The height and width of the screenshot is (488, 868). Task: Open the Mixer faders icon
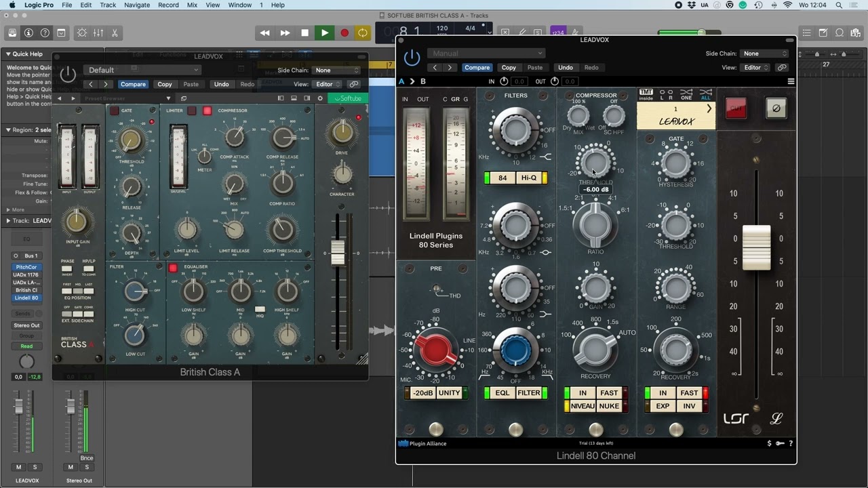pos(98,33)
